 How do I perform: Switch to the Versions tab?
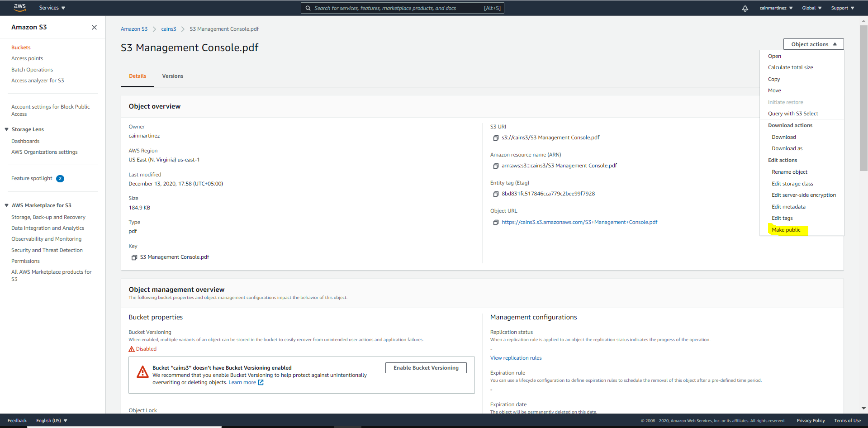(x=172, y=76)
